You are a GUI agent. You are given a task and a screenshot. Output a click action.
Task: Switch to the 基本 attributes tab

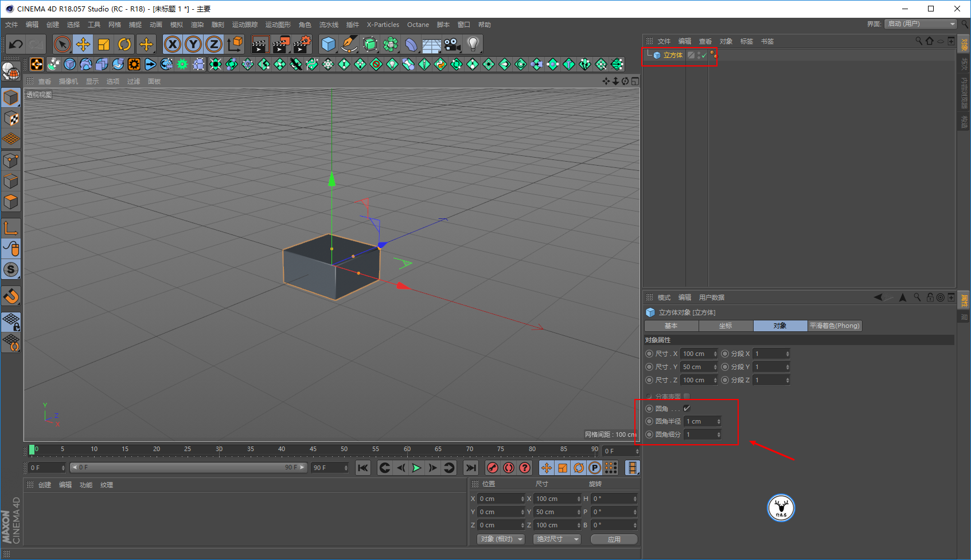pos(672,326)
